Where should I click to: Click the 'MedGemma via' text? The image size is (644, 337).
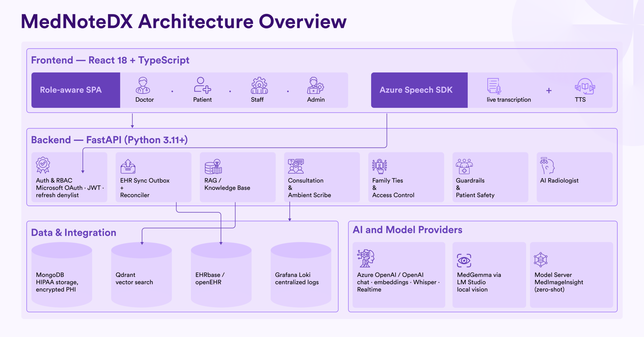pyautogui.click(x=479, y=275)
